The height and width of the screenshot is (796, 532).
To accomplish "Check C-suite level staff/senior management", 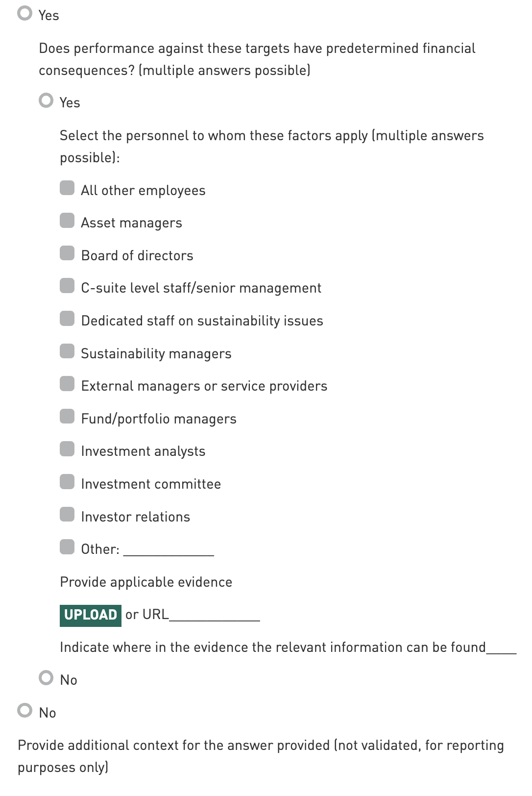I will [67, 286].
